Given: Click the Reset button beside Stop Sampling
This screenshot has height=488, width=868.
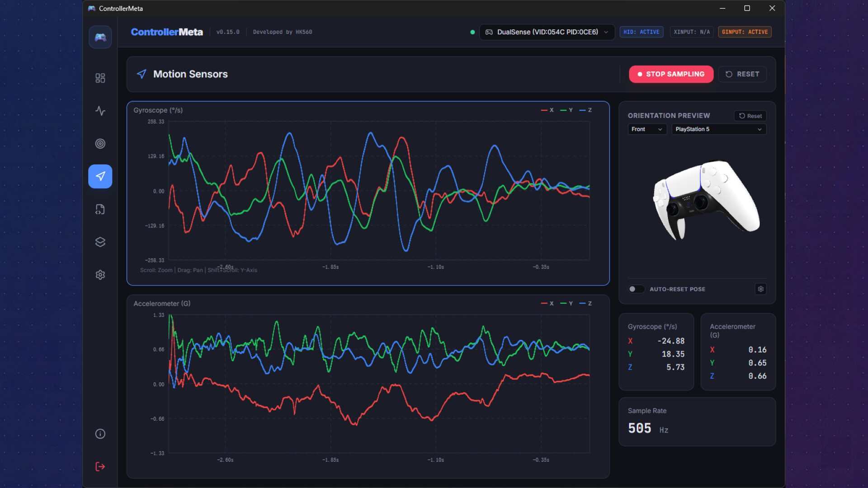Looking at the screenshot, I should coord(742,74).
